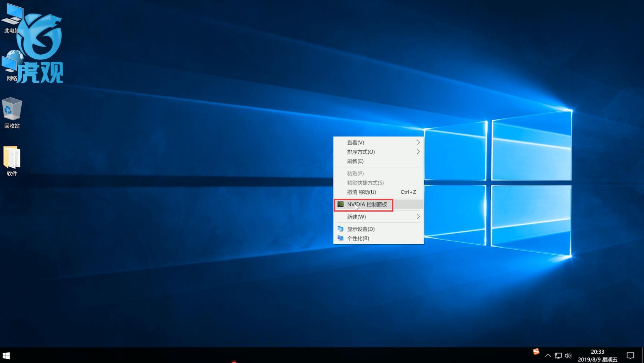Click the 显示设置 monitor icon
This screenshot has width=644, height=363.
pyautogui.click(x=341, y=229)
